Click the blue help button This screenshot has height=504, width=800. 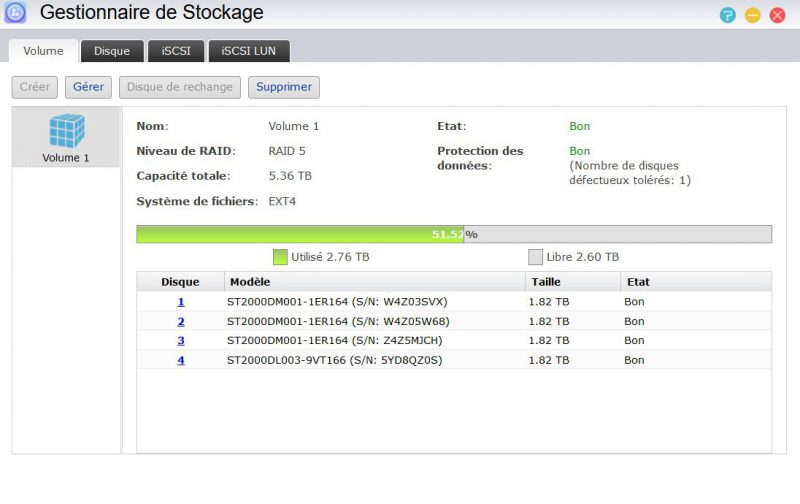pyautogui.click(x=728, y=15)
